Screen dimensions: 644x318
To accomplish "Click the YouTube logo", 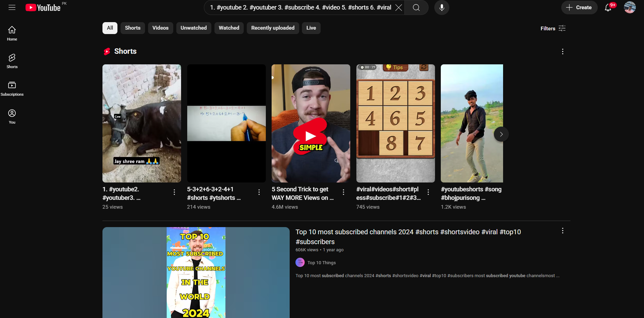I will point(43,7).
